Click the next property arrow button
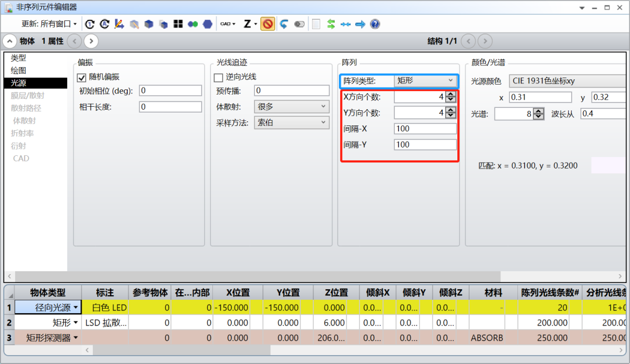 tap(91, 41)
